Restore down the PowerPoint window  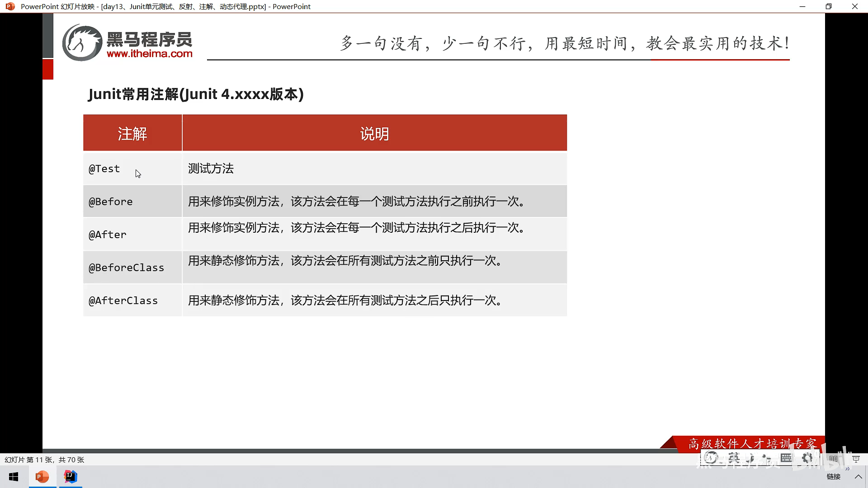pyautogui.click(x=828, y=6)
